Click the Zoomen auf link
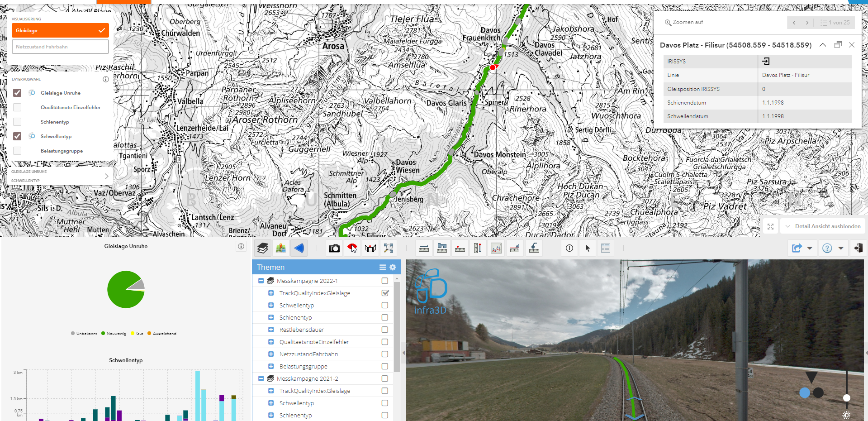Image resolution: width=868 pixels, height=421 pixels. click(683, 22)
